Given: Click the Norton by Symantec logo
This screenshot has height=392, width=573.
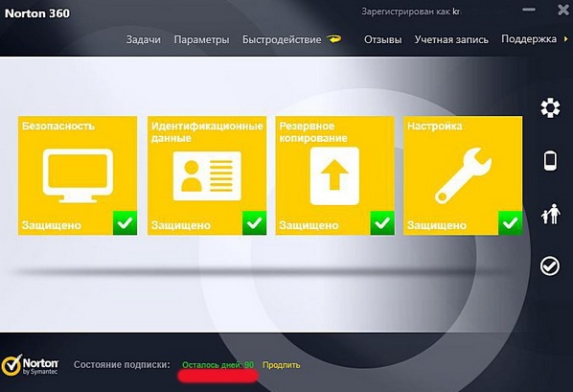Looking at the screenshot, I should 30,365.
